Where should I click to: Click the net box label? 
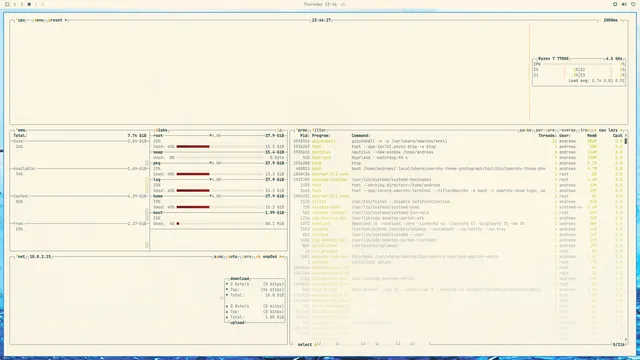[21, 257]
